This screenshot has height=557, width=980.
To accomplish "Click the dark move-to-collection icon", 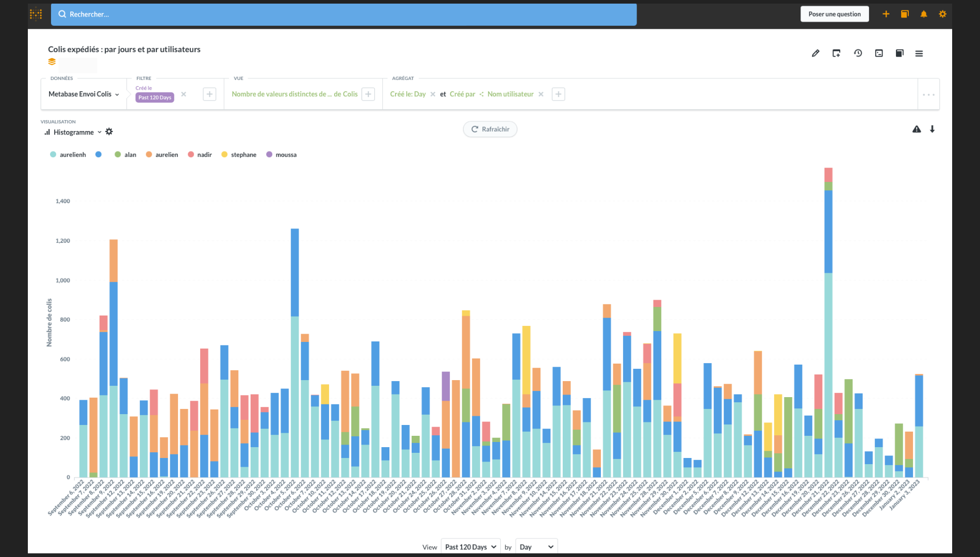I will tap(900, 53).
